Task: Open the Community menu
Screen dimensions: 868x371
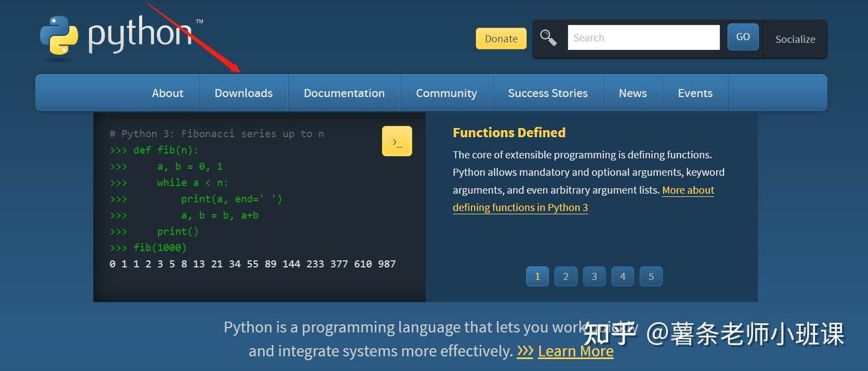Action: [446, 93]
